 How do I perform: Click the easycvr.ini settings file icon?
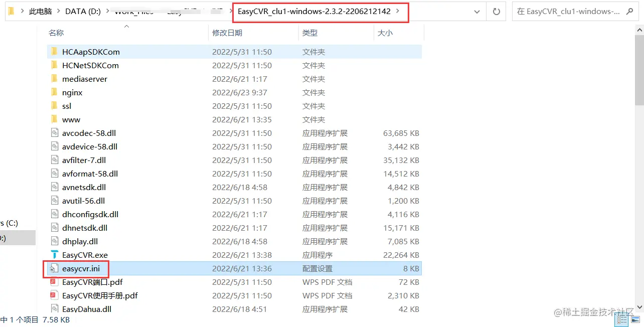54,268
